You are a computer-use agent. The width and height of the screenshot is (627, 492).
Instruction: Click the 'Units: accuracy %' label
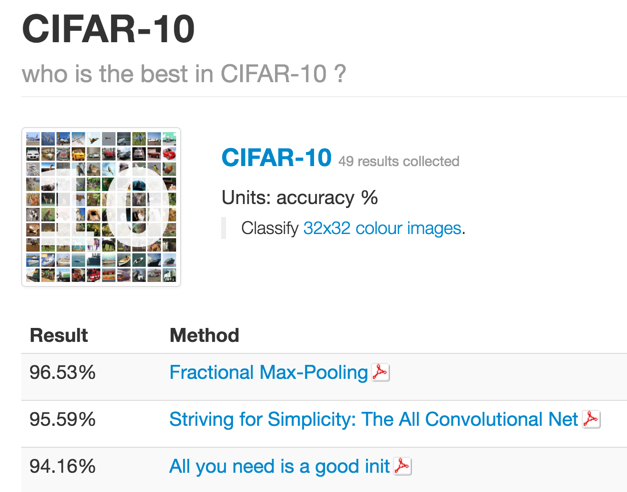(299, 197)
